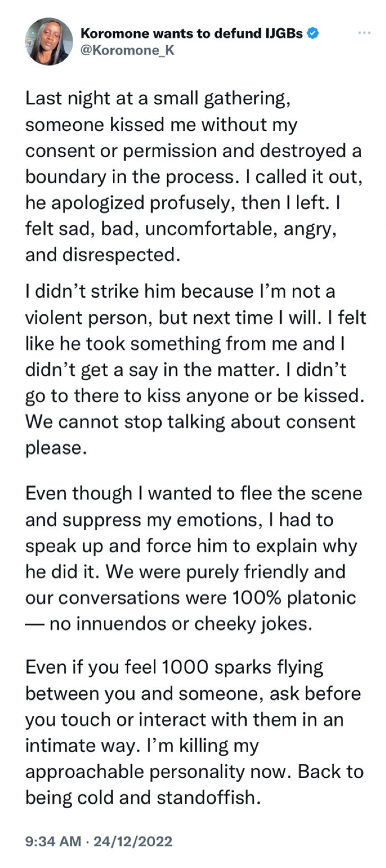Click the blue verified badge
The width and height of the screenshot is (386, 868).
[x=313, y=33]
